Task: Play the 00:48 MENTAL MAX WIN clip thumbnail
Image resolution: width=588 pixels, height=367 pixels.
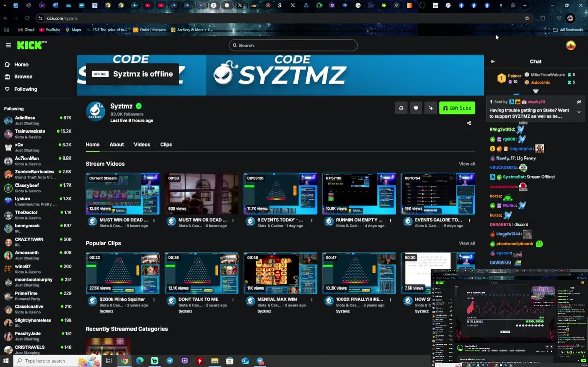Action: coord(280,273)
